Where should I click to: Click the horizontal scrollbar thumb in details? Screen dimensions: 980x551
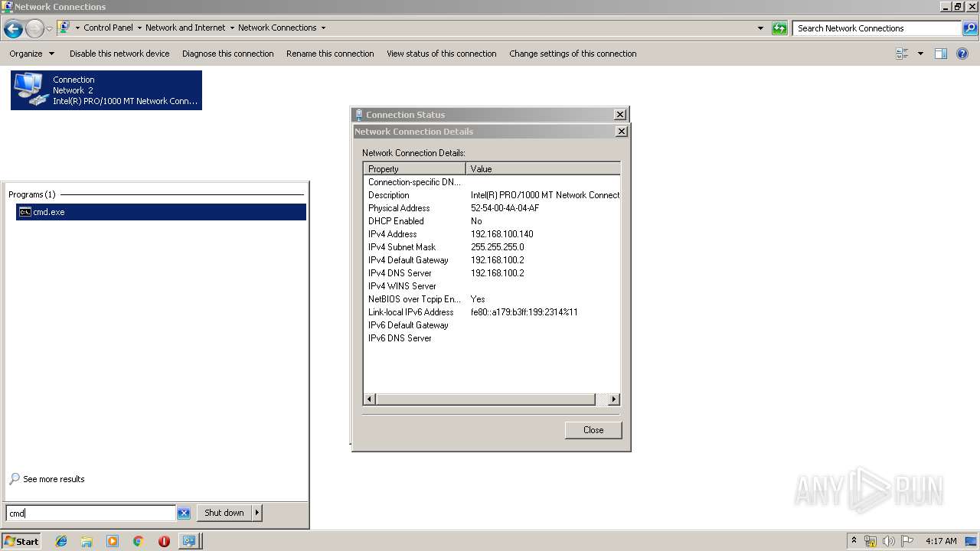485,399
